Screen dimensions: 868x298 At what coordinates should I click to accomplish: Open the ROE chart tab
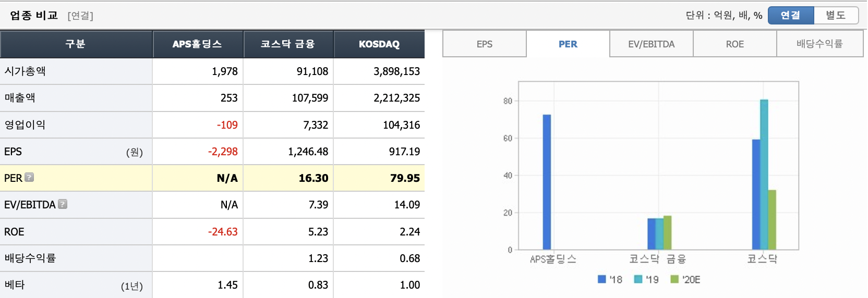point(735,44)
